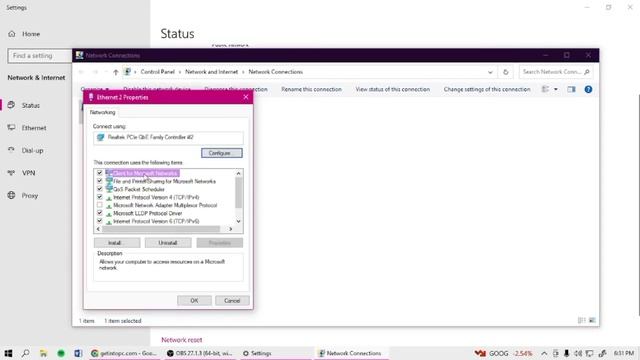Viewport: 640px width, 360px height.
Task: Toggle the QoS Packet Scheduler checkbox
Action: pos(100,189)
